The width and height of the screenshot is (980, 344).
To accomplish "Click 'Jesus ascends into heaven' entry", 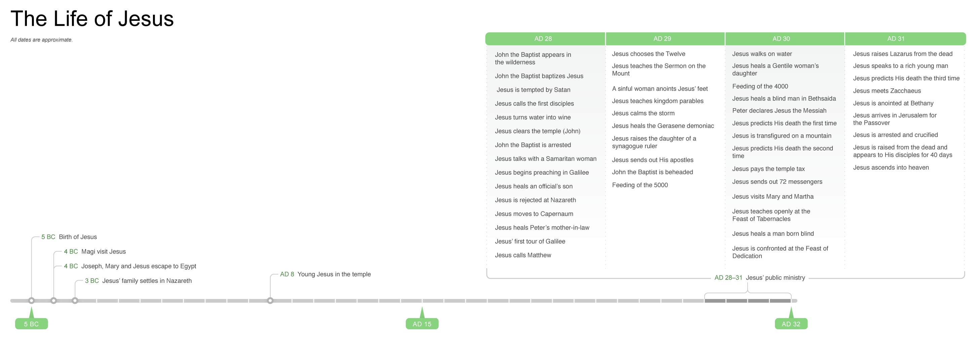I will coord(891,168).
